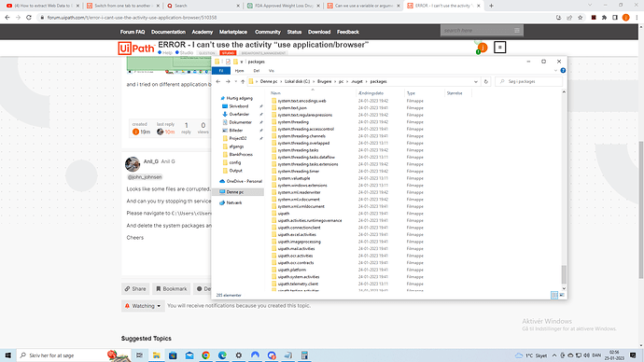Image resolution: width=644 pixels, height=362 pixels.
Task: Open Marketplace link in the forum header
Action: (x=233, y=32)
